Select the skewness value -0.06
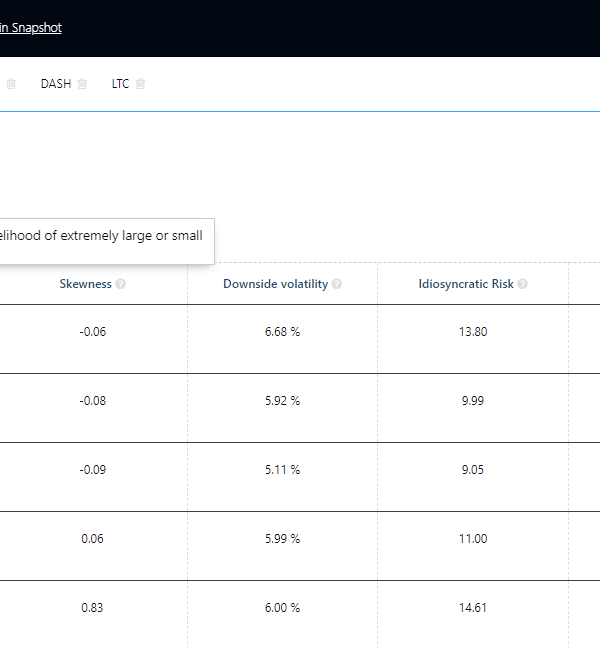Viewport: 600px width, 647px height. pos(92,332)
